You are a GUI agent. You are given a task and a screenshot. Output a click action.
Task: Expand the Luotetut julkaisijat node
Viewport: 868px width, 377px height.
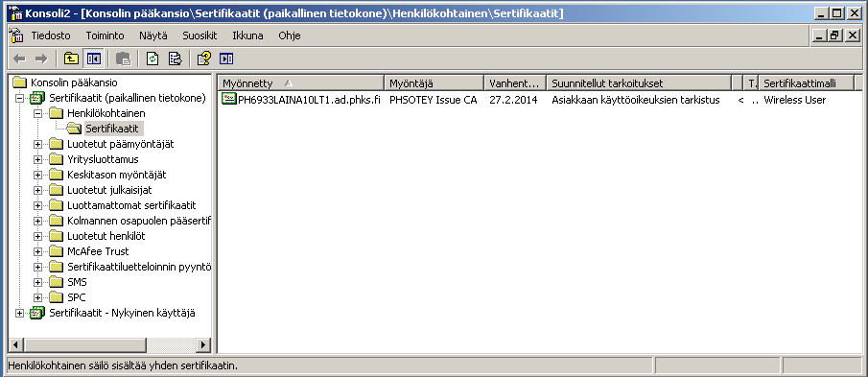point(37,191)
